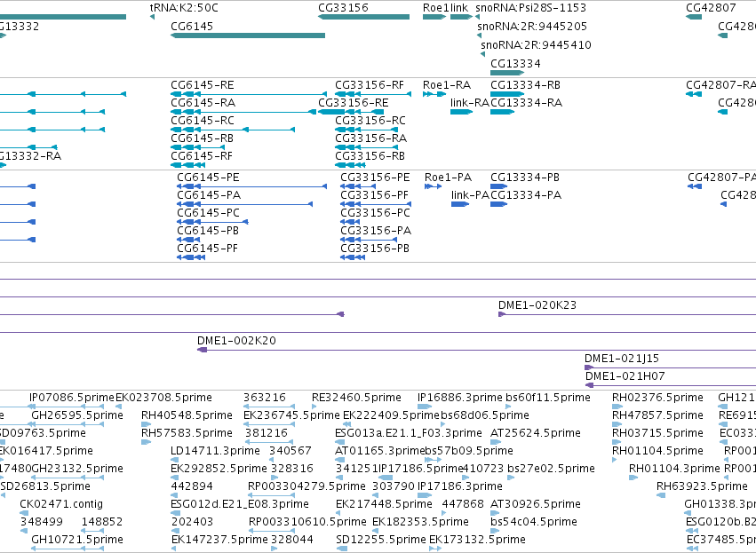Click the link-RA transcript label
Image resolution: width=756 pixels, height=553 pixels.
tap(470, 103)
